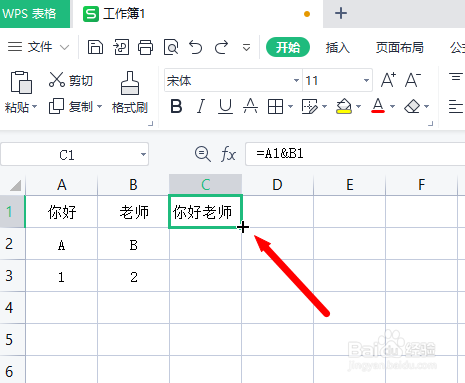Viewport: 465px width, 383px height.
Task: Click the hamburger menu icon
Action: pyautogui.click(x=15, y=47)
